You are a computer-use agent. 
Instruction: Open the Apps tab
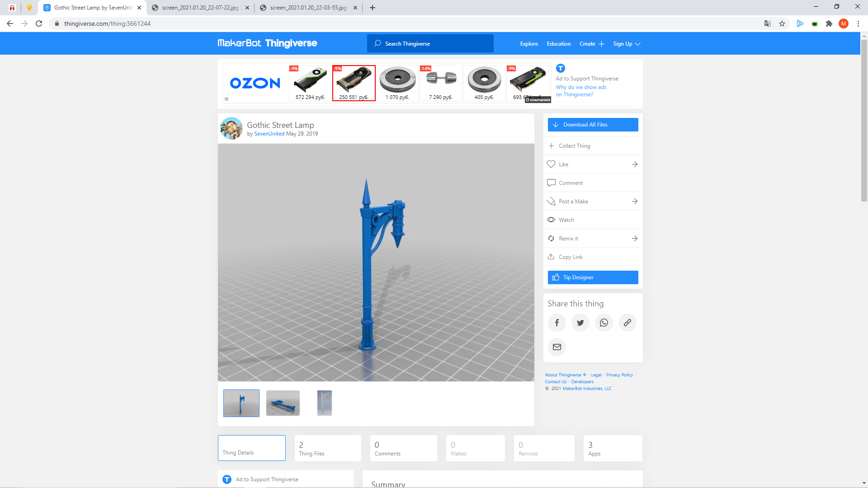tap(612, 448)
